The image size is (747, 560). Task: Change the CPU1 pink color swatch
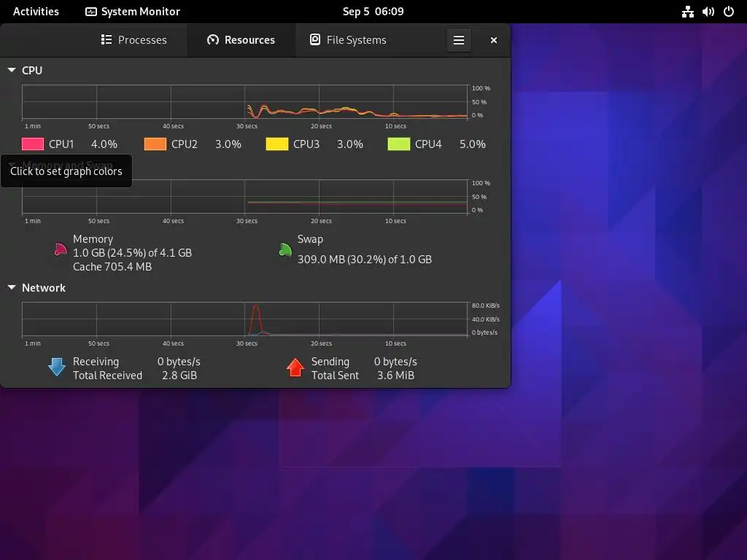pyautogui.click(x=33, y=144)
